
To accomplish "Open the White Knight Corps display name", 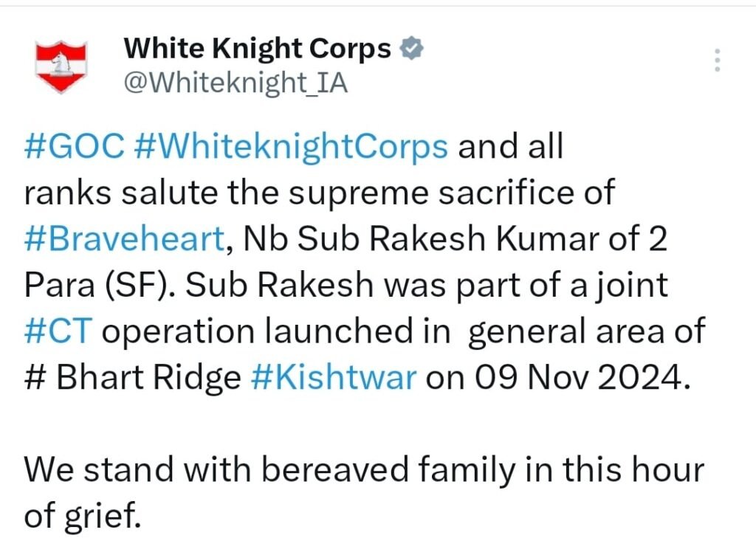I will click(257, 49).
